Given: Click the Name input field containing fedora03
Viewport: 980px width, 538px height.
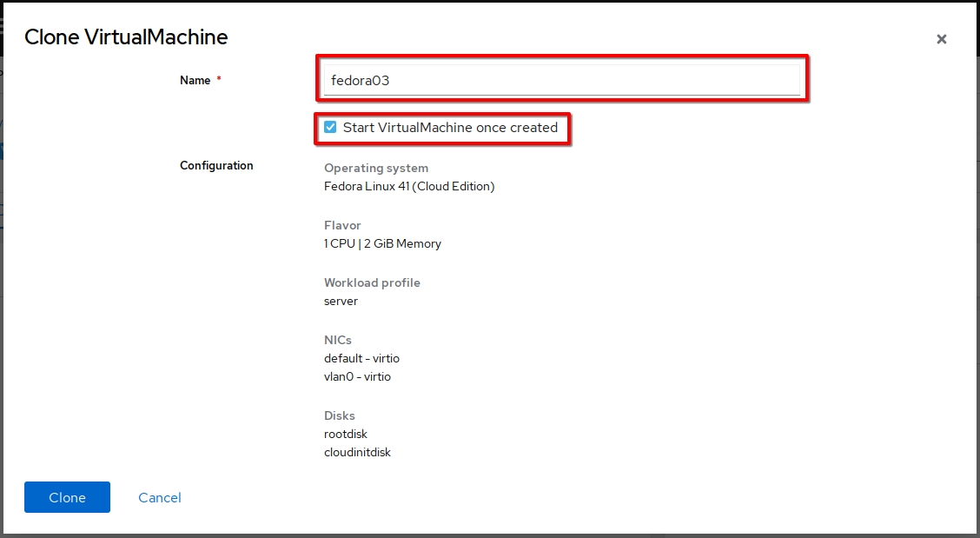Looking at the screenshot, I should click(x=561, y=80).
